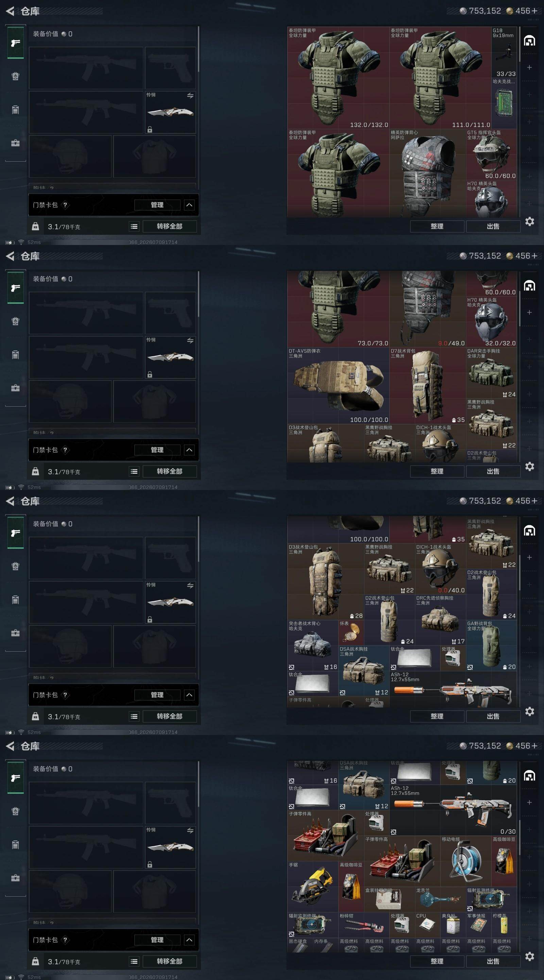Image resolution: width=544 pixels, height=980 pixels.
Task: Choose the 龙舌兰 bottle item
Action: [440, 899]
